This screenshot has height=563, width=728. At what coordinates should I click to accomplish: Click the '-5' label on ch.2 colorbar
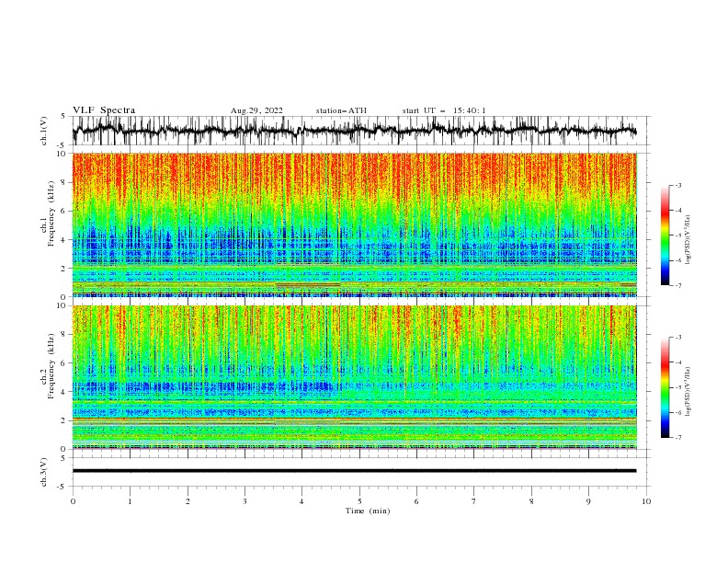click(x=677, y=387)
